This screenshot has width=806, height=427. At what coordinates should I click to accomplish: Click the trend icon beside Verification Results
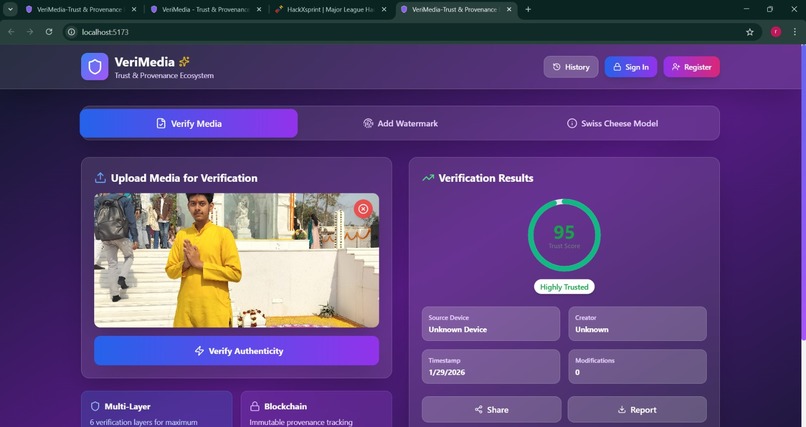(x=428, y=178)
